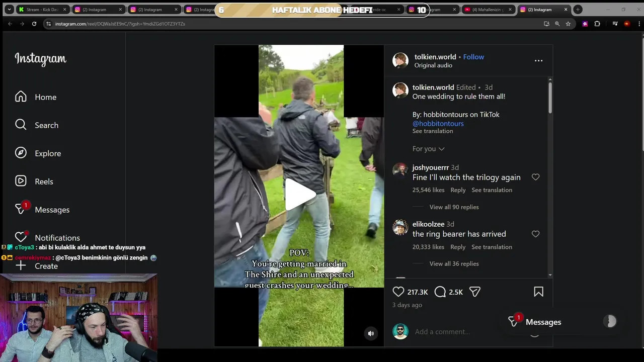Open the floating Messages panel

point(562,322)
